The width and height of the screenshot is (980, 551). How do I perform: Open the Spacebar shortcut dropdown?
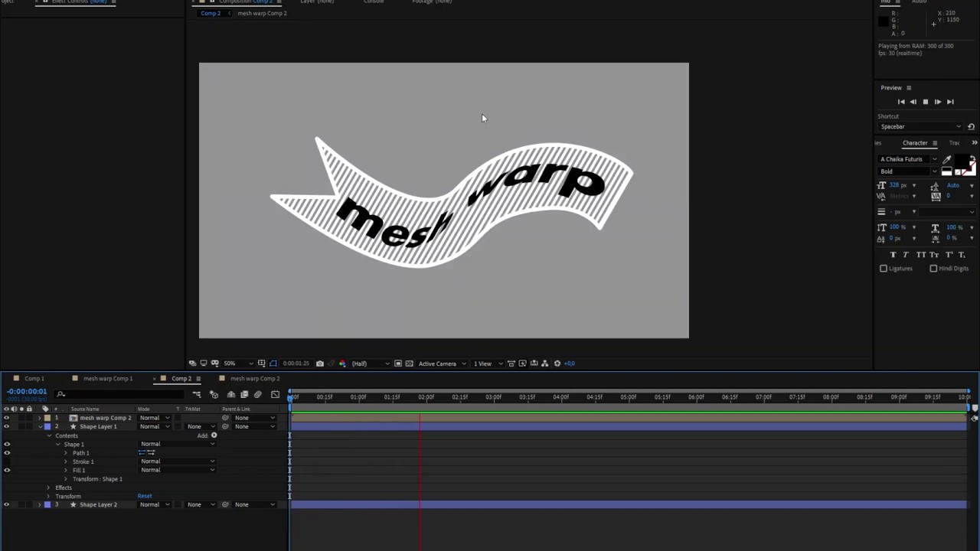[920, 127]
